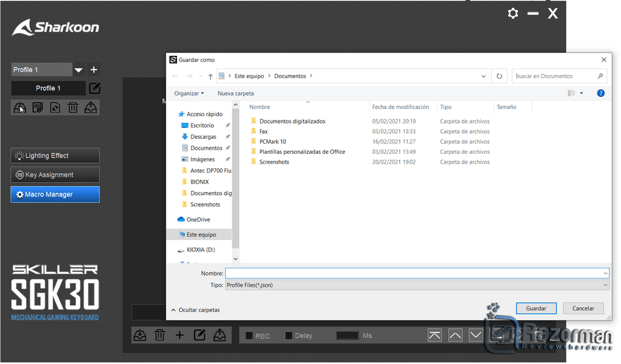Viewport: 621px width, 364px height.
Task: Click the delay Ms input field
Action: point(347,336)
